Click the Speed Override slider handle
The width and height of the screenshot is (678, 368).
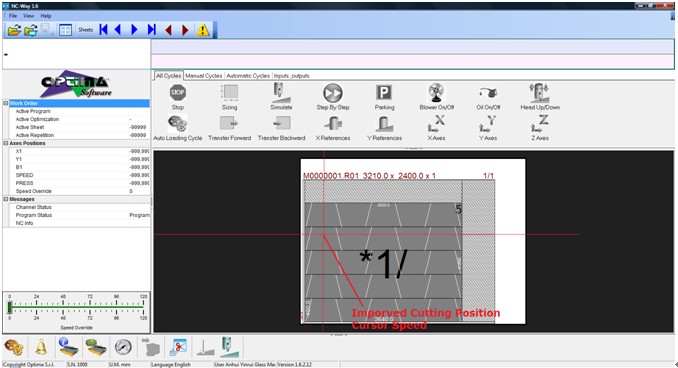10,307
